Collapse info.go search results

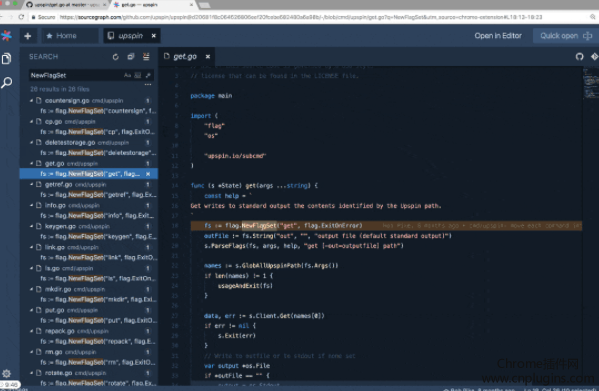pos(32,205)
